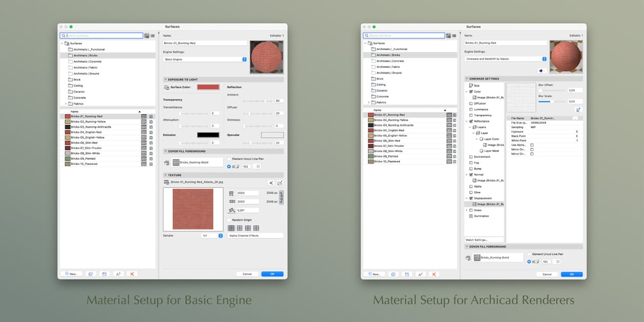The height and width of the screenshot is (322, 644).
Task: Click load texture icon next to remove X
Action: click(x=280, y=183)
